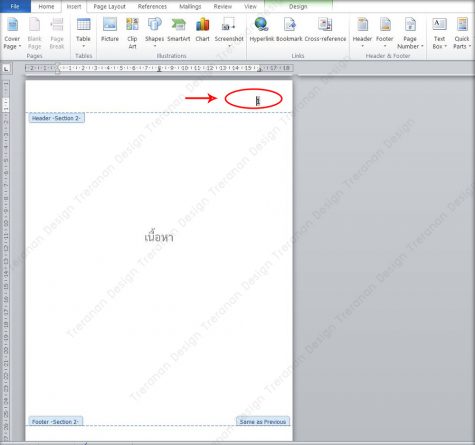Open the File menu
This screenshot has height=445, width=475.
15,6
